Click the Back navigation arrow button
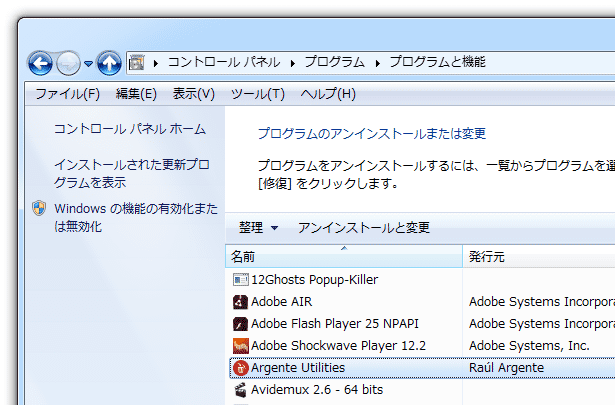Image resolution: width=615 pixels, height=405 pixels. coord(40,63)
